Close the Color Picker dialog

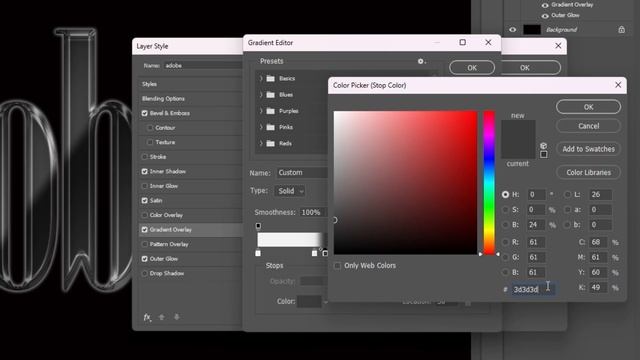point(618,85)
